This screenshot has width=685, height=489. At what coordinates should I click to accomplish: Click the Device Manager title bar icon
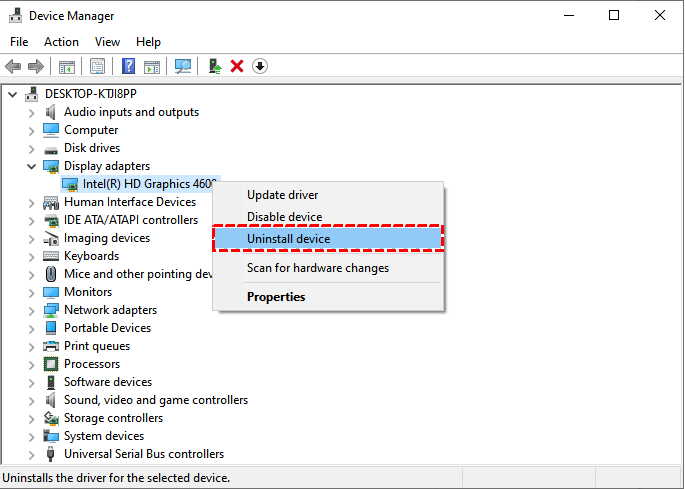pos(15,15)
